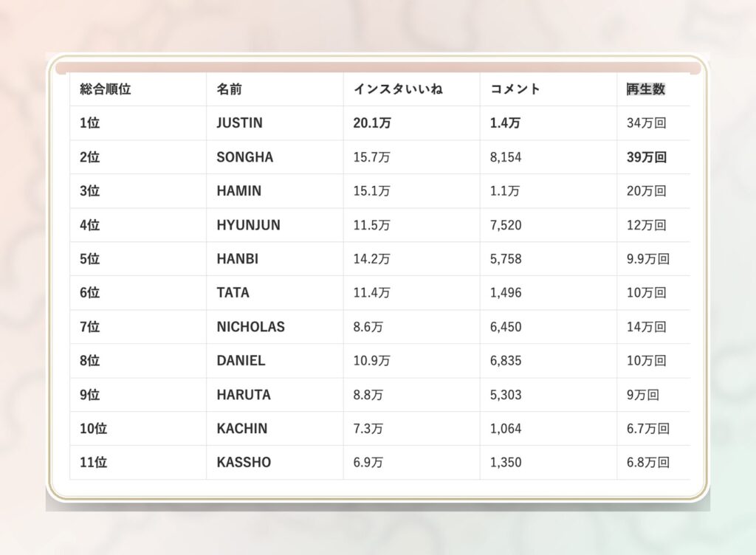Click the 名前 column header

pyautogui.click(x=229, y=89)
